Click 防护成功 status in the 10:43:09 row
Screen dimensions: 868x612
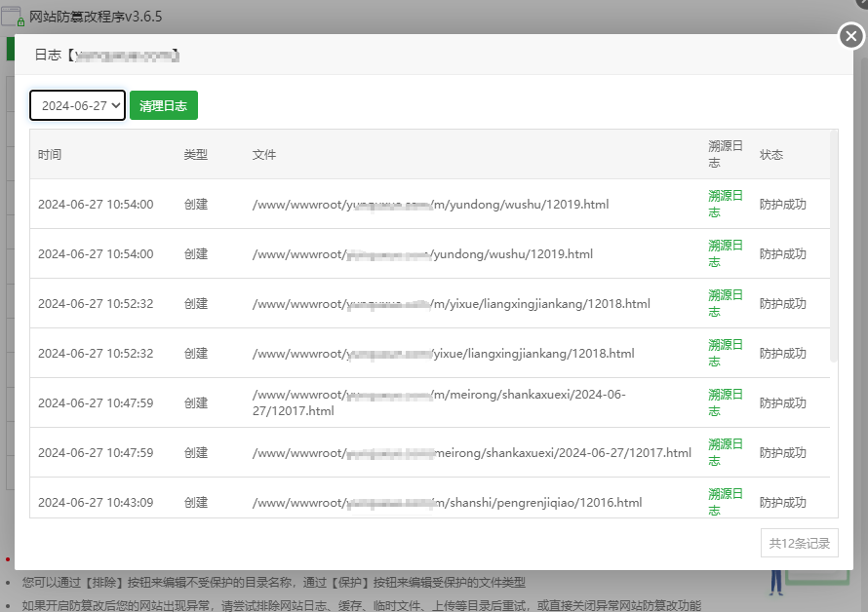(783, 503)
